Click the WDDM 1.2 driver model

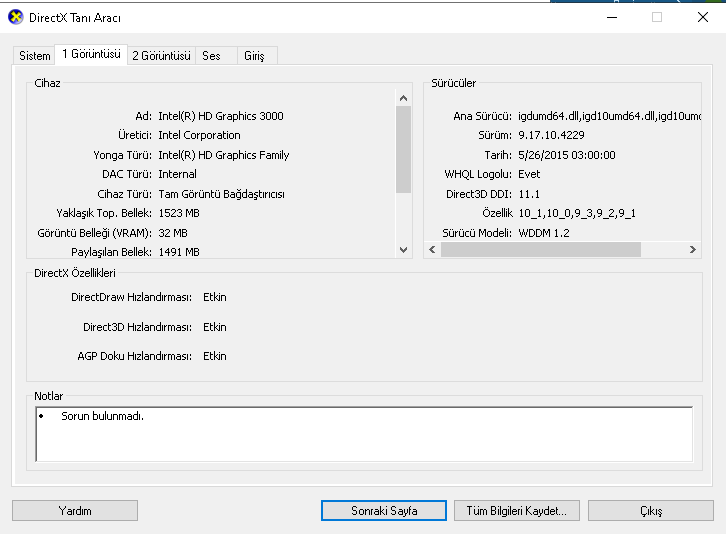(x=544, y=233)
